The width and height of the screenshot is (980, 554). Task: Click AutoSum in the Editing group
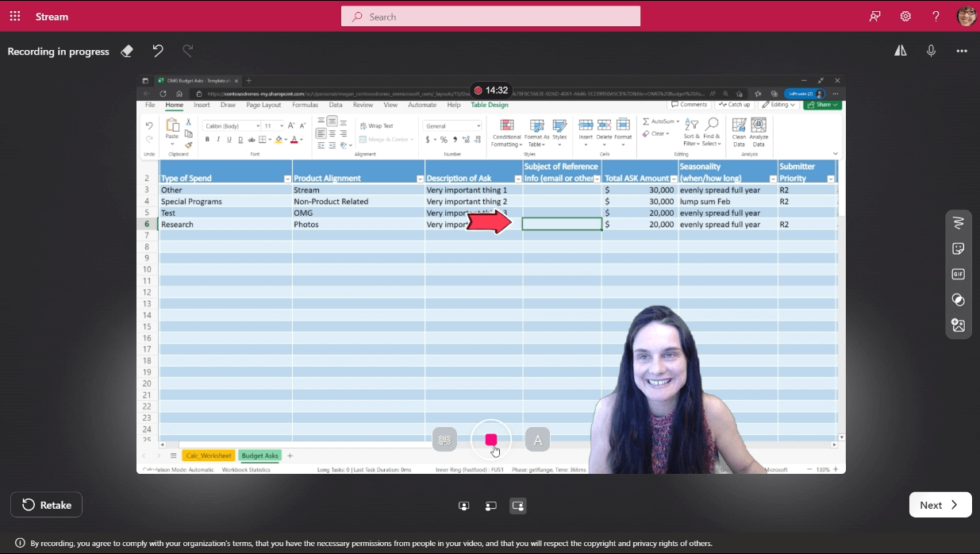(x=661, y=121)
